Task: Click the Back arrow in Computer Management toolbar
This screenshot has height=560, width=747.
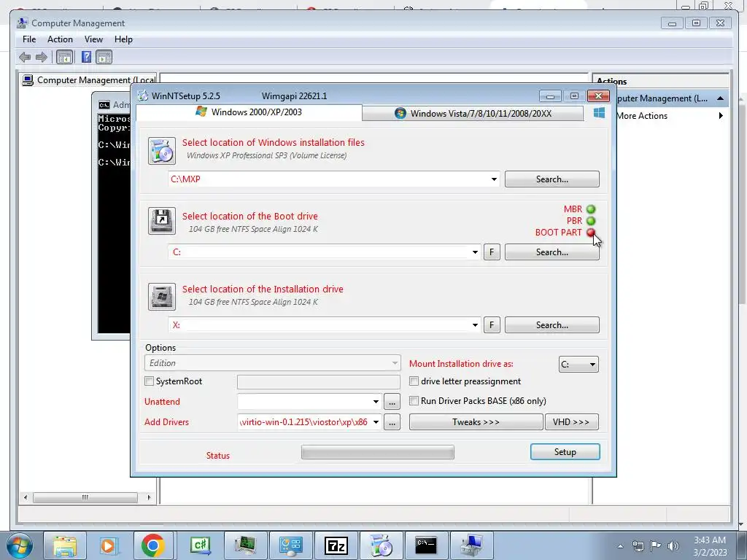Action: click(25, 58)
